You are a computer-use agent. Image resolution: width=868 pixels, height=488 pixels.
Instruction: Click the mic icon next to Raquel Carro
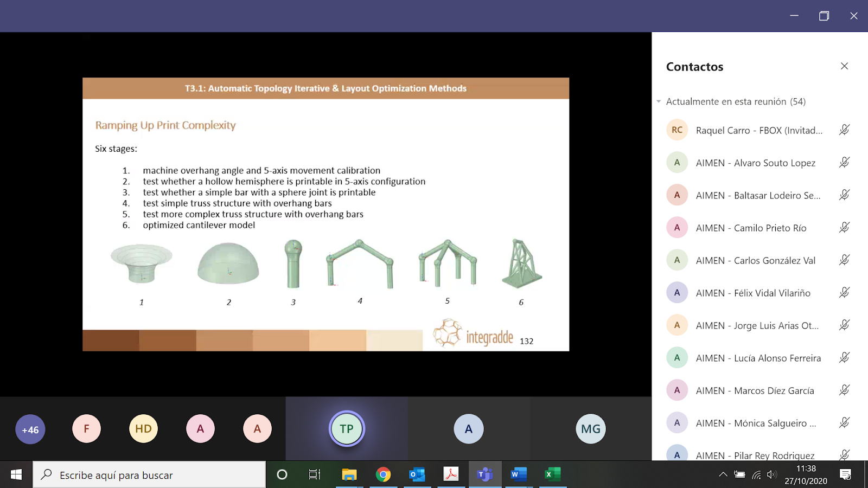click(x=844, y=130)
